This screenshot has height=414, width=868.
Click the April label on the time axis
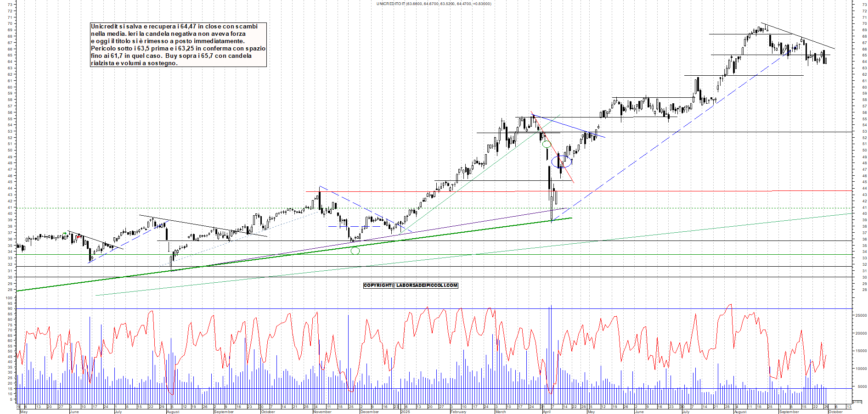[x=547, y=412]
